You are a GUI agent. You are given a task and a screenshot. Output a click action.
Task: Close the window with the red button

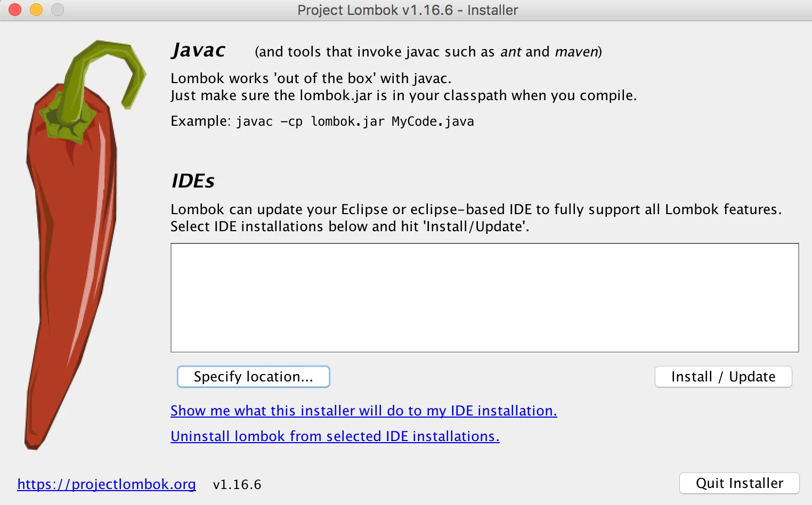click(x=15, y=10)
